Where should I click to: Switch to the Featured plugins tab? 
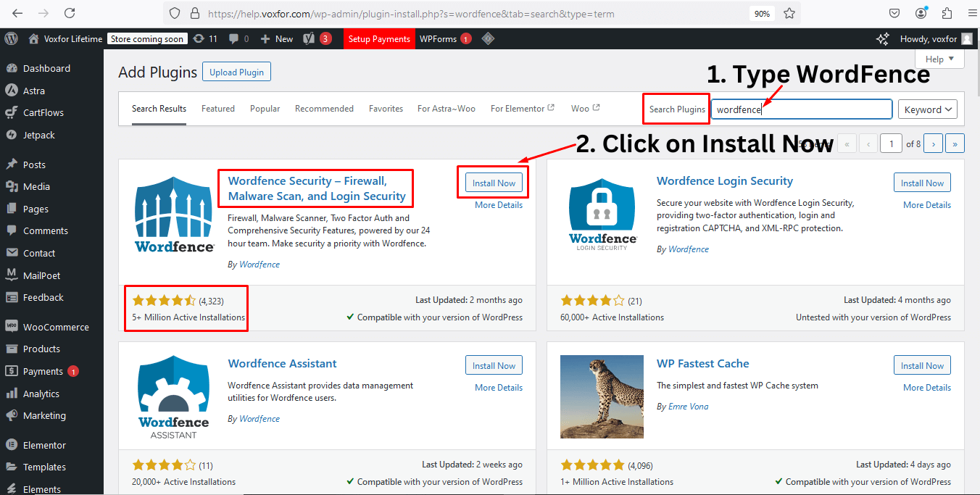(217, 108)
